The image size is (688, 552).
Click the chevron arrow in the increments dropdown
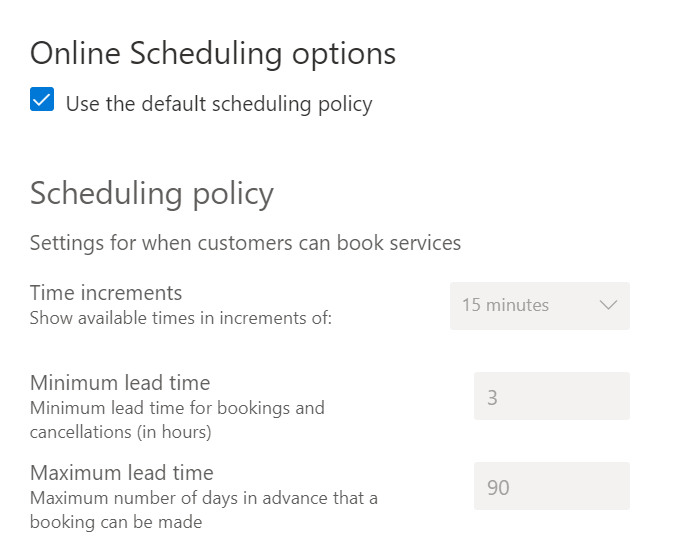[x=608, y=306]
